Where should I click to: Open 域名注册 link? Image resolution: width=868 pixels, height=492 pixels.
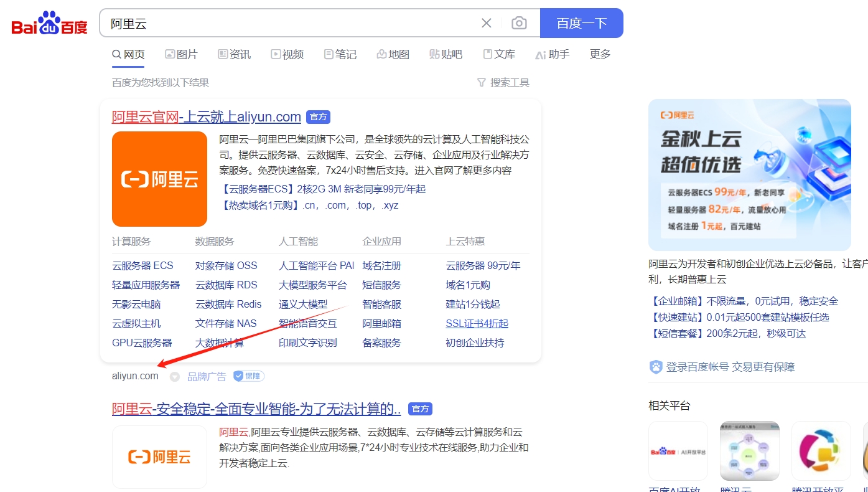pos(381,265)
